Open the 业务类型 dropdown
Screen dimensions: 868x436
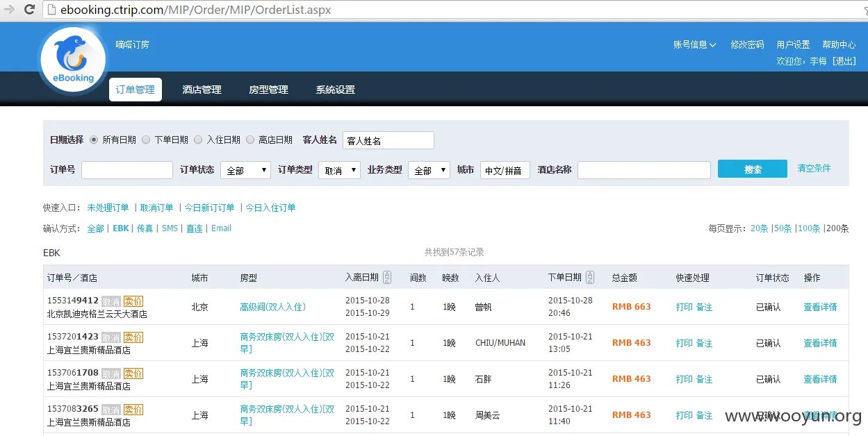[429, 169]
